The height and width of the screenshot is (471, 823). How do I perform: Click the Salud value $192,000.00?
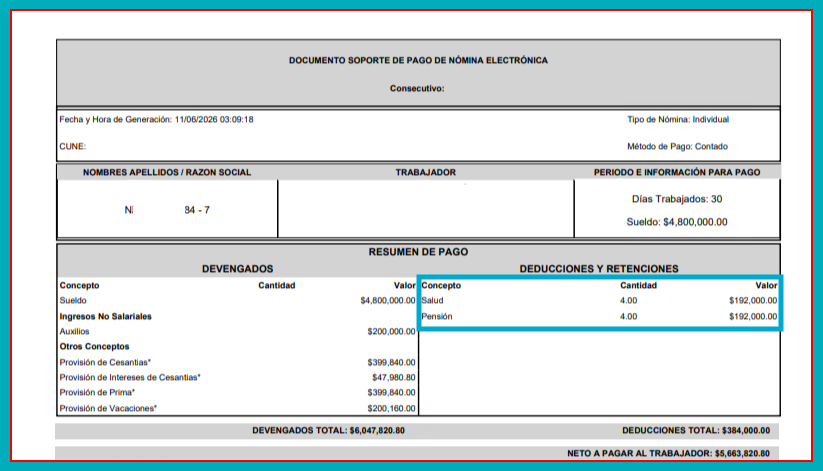click(x=753, y=300)
